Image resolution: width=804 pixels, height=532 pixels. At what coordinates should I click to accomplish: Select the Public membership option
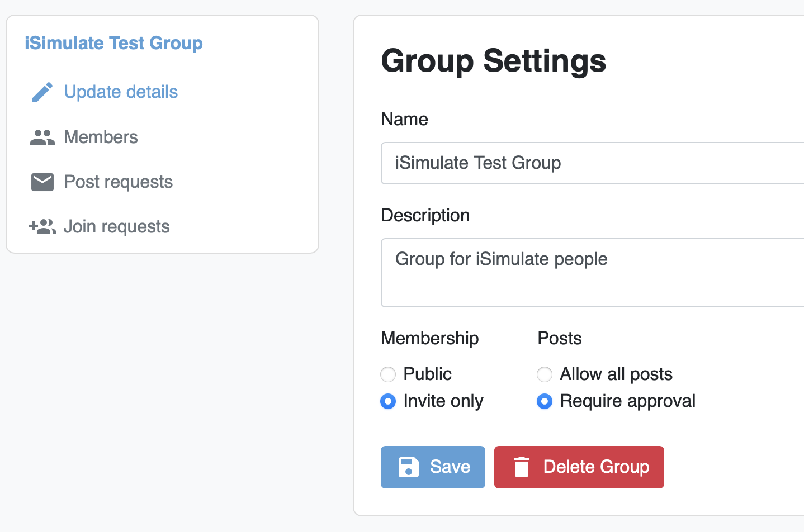click(x=388, y=374)
